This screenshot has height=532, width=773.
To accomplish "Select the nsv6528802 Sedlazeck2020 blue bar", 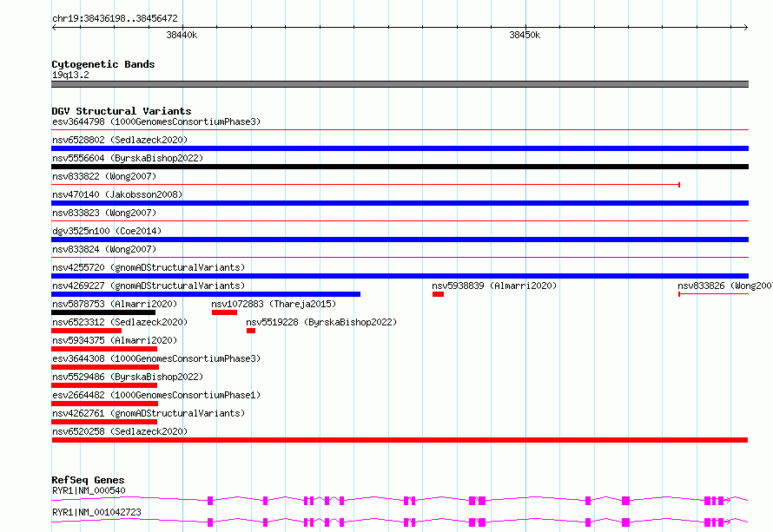I will [x=400, y=148].
